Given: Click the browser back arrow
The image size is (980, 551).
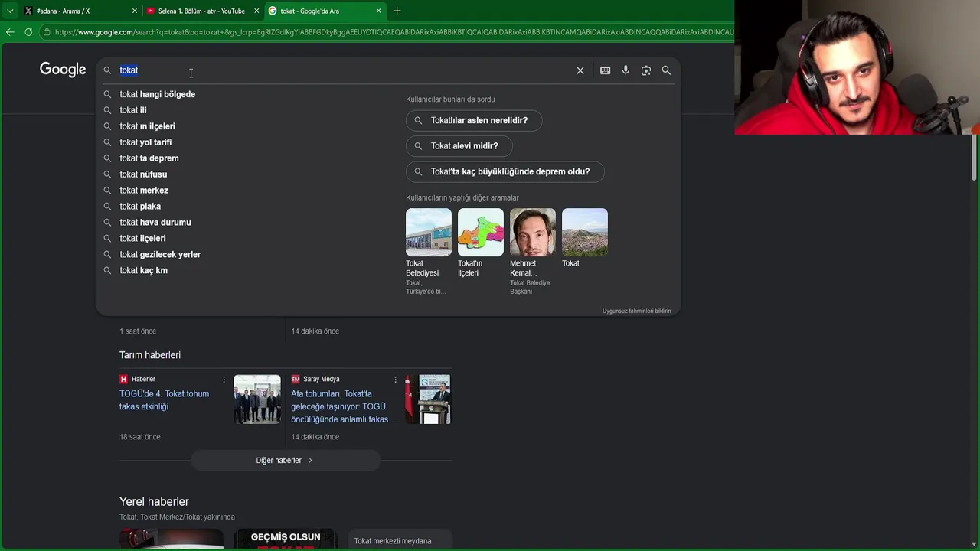Looking at the screenshot, I should (x=10, y=32).
